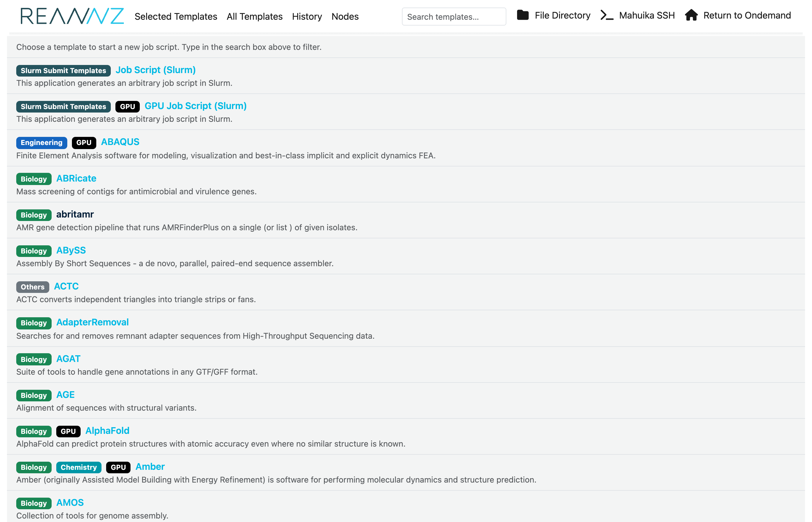
Task: Open the History page
Action: [x=307, y=16]
